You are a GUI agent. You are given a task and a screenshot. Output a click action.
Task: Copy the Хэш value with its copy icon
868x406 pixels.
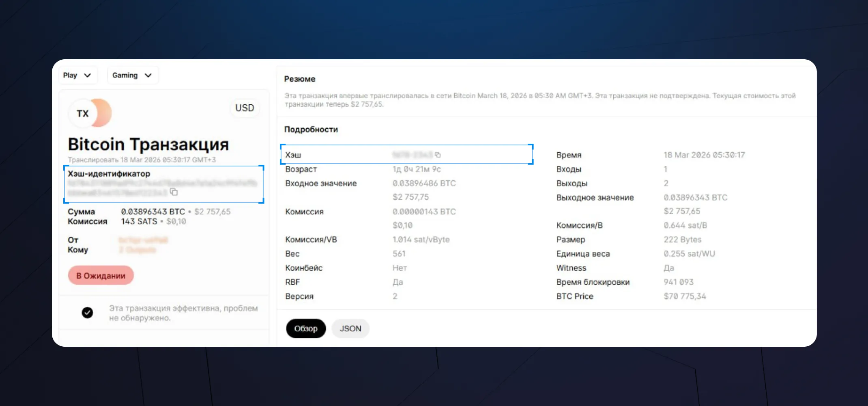pyautogui.click(x=438, y=155)
